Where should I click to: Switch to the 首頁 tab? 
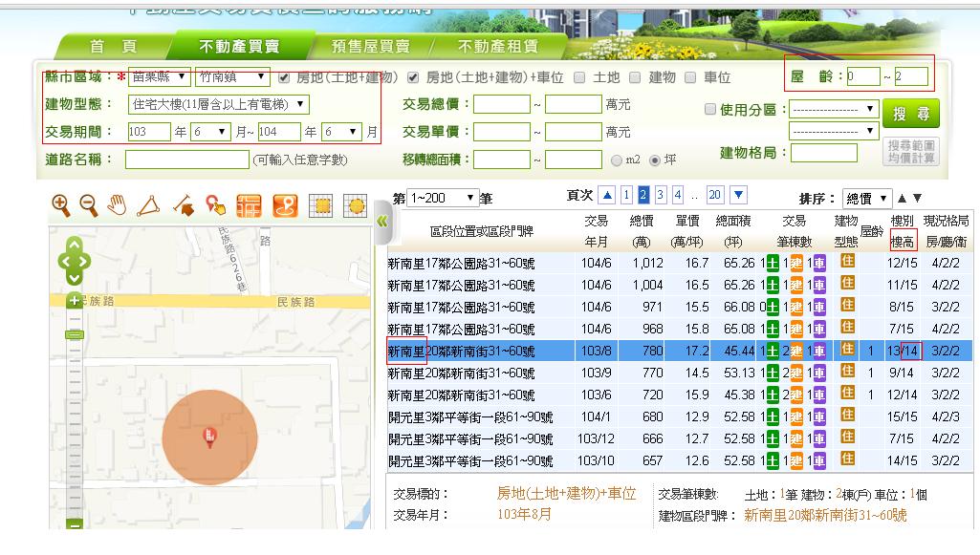pos(113,46)
